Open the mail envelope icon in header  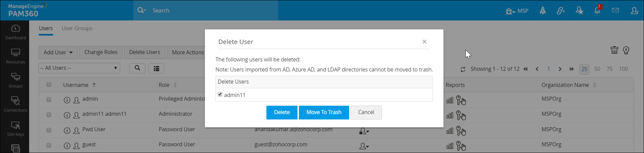click(x=615, y=10)
